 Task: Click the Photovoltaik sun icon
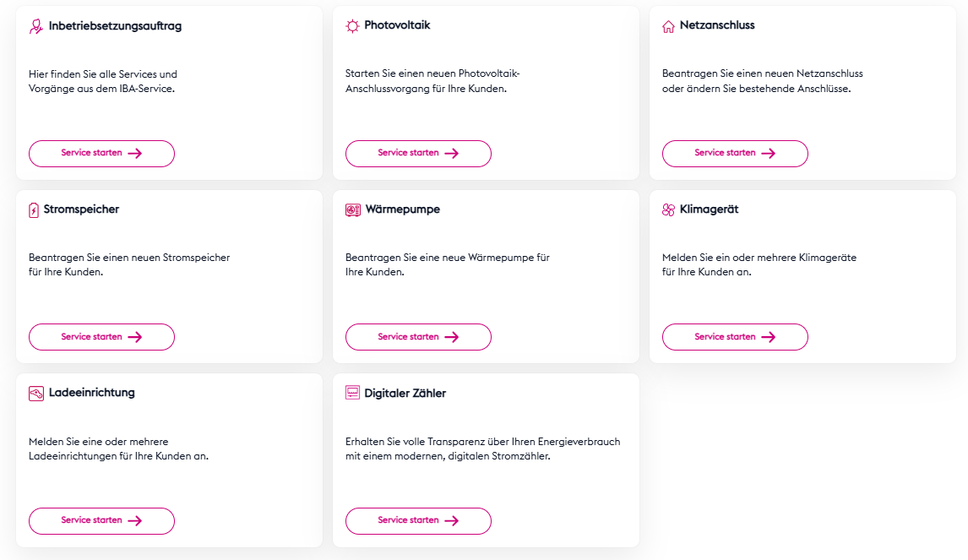click(352, 26)
